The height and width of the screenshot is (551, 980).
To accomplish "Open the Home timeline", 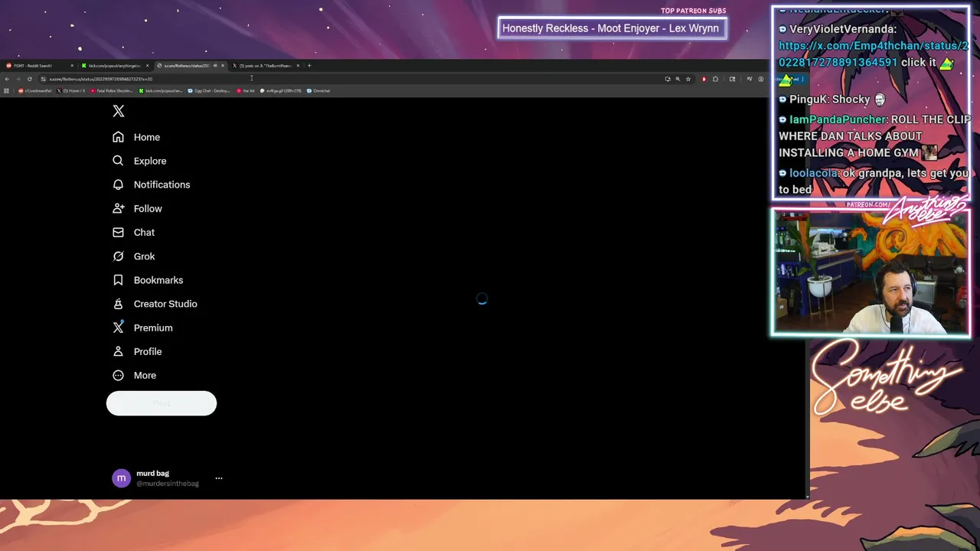I will coord(136,137).
